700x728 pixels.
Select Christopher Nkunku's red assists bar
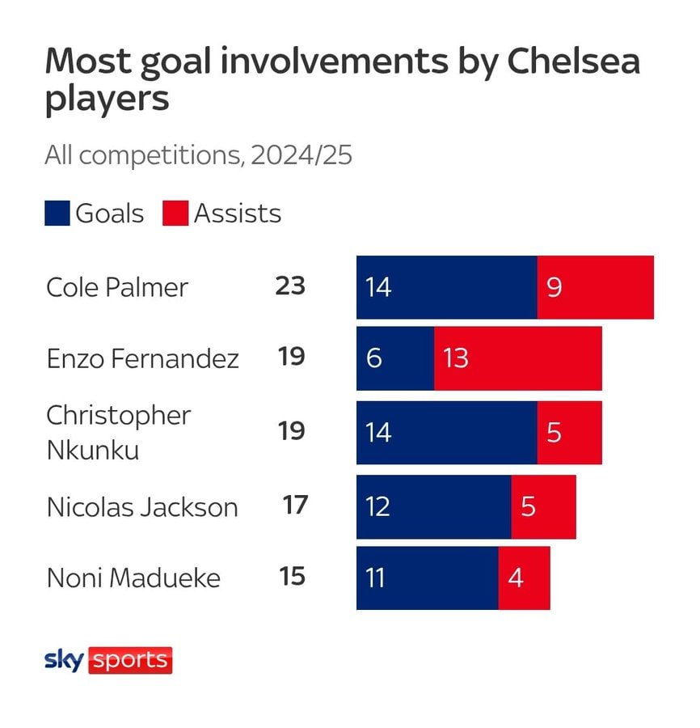570,432
